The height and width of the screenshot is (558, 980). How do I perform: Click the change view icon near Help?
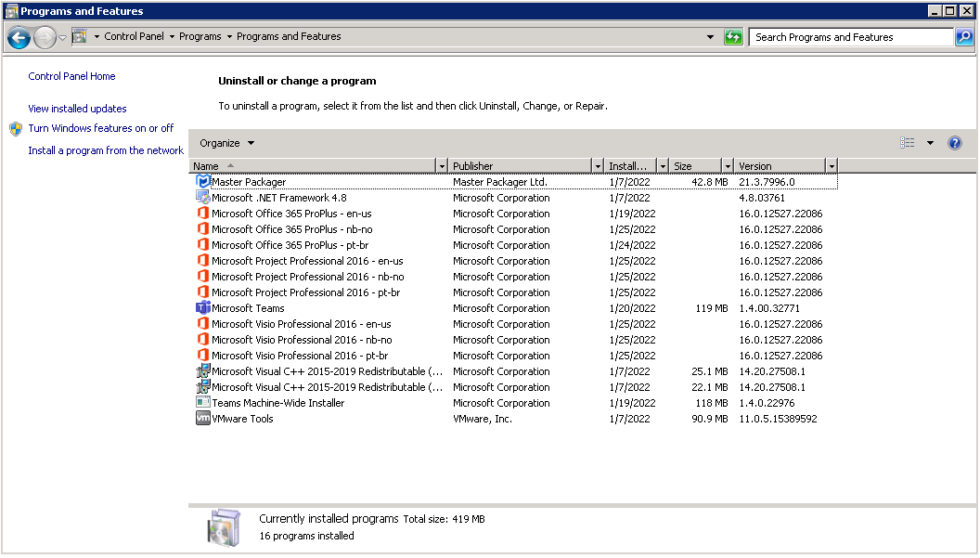point(908,142)
